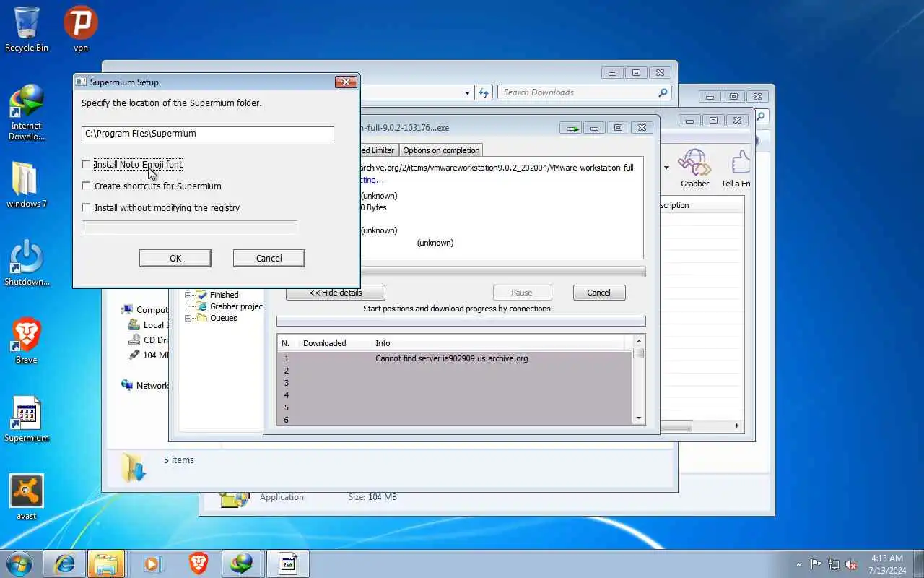Screen dimensions: 924x578
Task: Switch to the Speed Limiter tab
Action: [378, 150]
